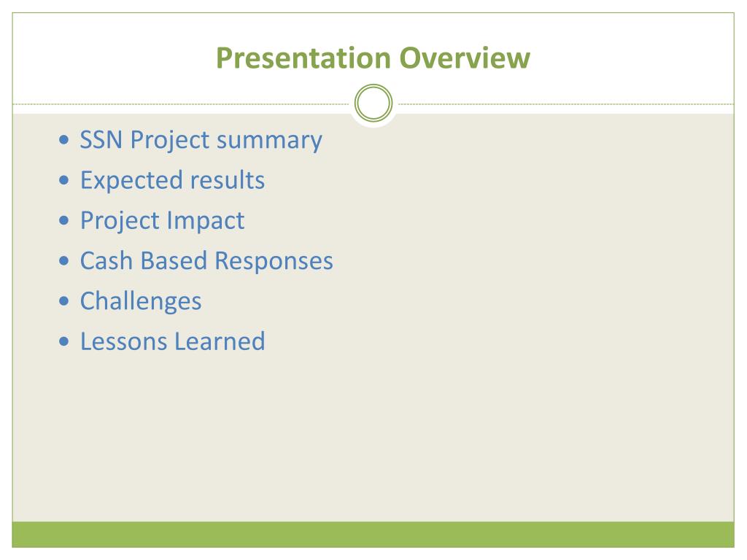
Task: Click bullet dot beside Cash Based Responses
Action: coord(64,261)
